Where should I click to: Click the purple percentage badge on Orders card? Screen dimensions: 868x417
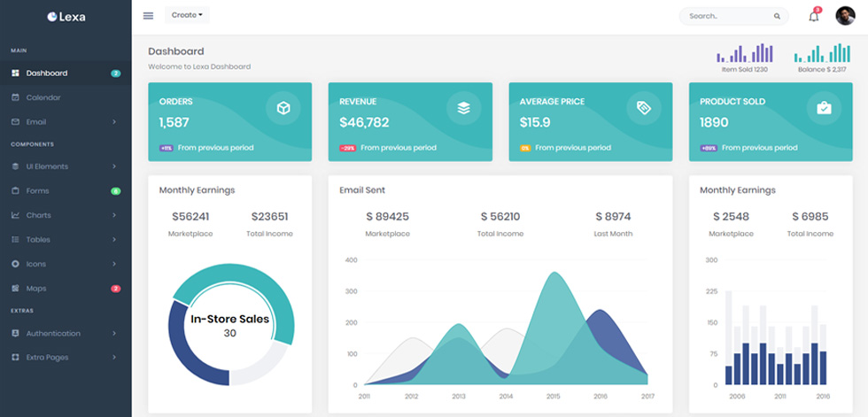point(167,148)
